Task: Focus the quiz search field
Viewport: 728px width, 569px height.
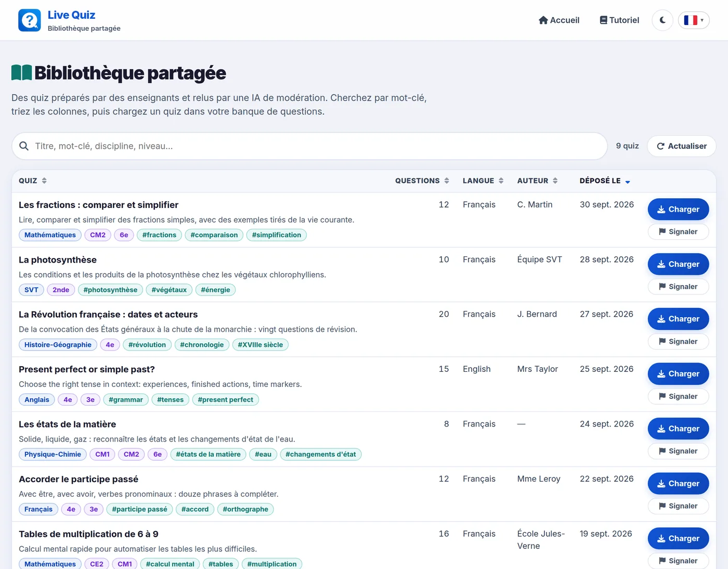Action: tap(309, 146)
